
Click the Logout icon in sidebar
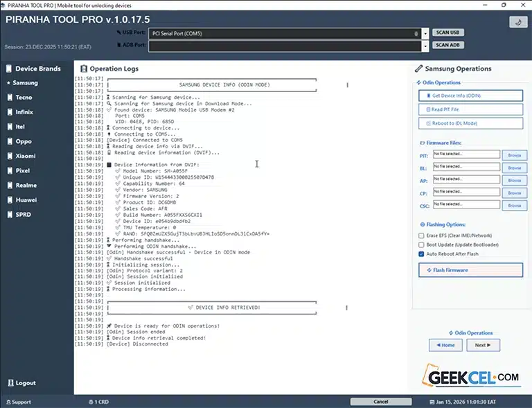tap(9, 383)
